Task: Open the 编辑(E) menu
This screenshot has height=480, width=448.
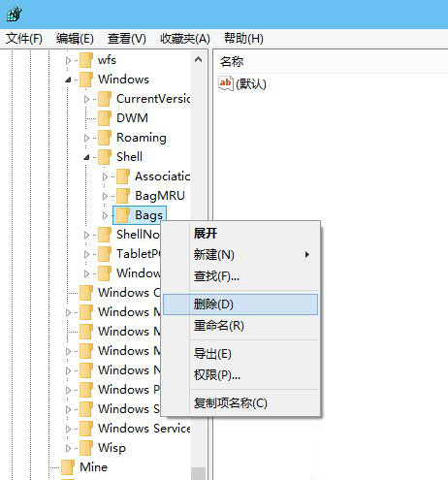Action: tap(75, 39)
